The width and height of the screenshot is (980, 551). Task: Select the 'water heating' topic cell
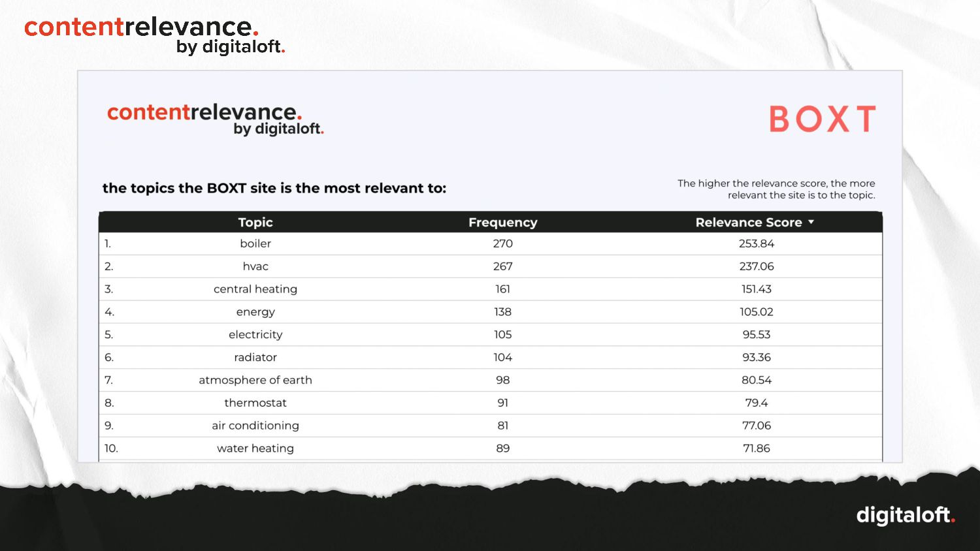pyautogui.click(x=255, y=449)
